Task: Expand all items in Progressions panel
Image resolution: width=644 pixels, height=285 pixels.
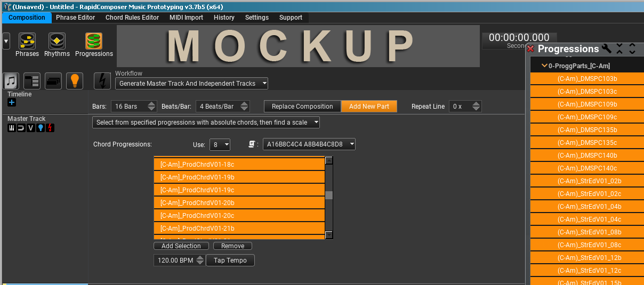Action: [632, 48]
